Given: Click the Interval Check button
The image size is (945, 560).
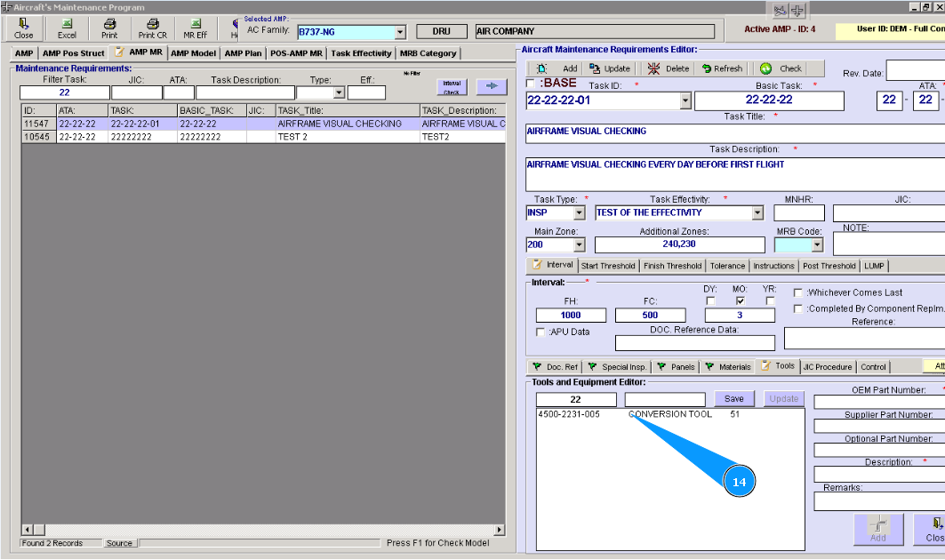Looking at the screenshot, I should (452, 87).
